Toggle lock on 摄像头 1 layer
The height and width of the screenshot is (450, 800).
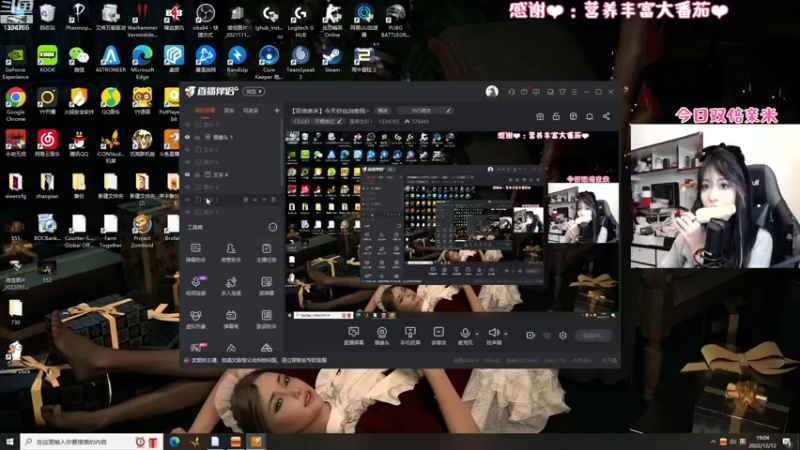197,137
